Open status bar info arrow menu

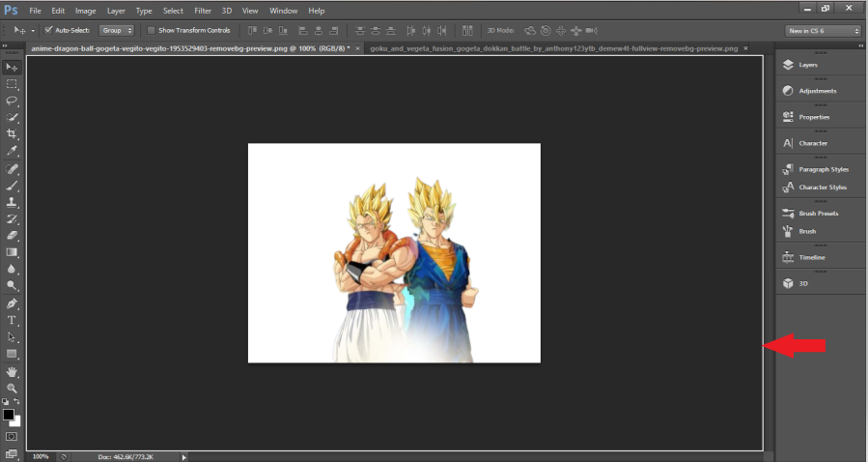coord(184,457)
